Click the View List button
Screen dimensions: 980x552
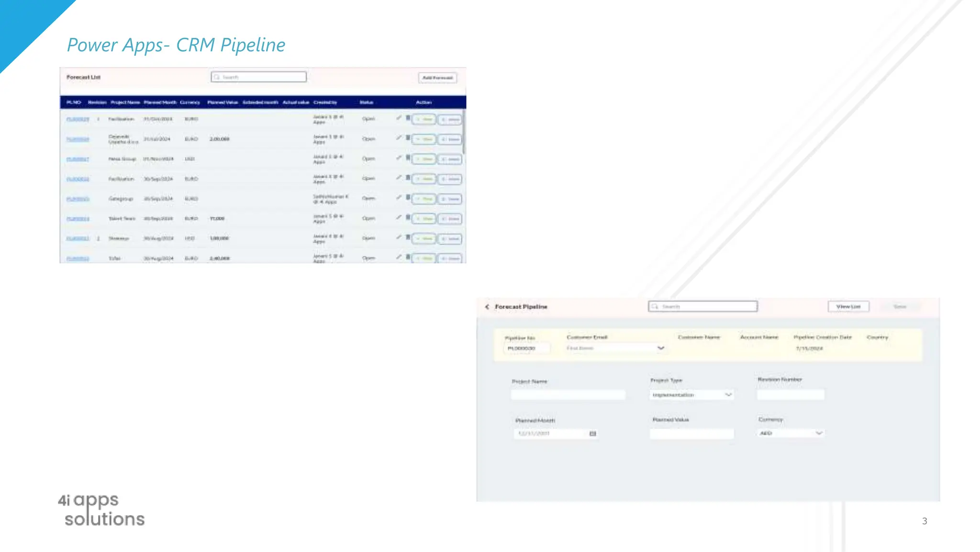[848, 306]
